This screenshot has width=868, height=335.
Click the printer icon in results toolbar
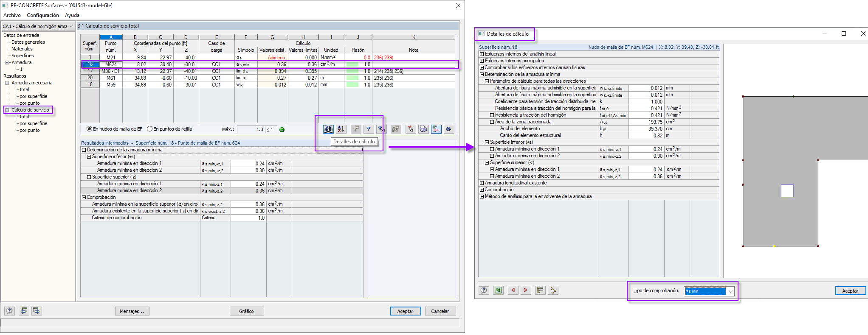coord(423,129)
